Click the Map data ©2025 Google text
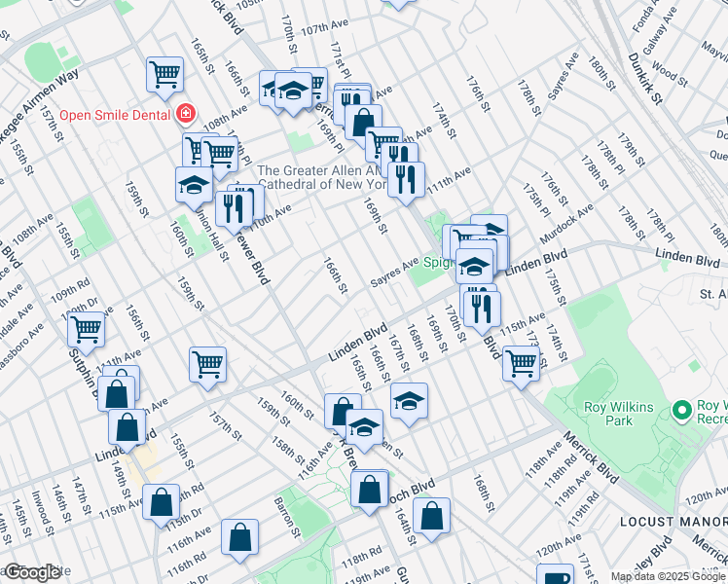Image resolution: width=728 pixels, height=584 pixels. [668, 576]
